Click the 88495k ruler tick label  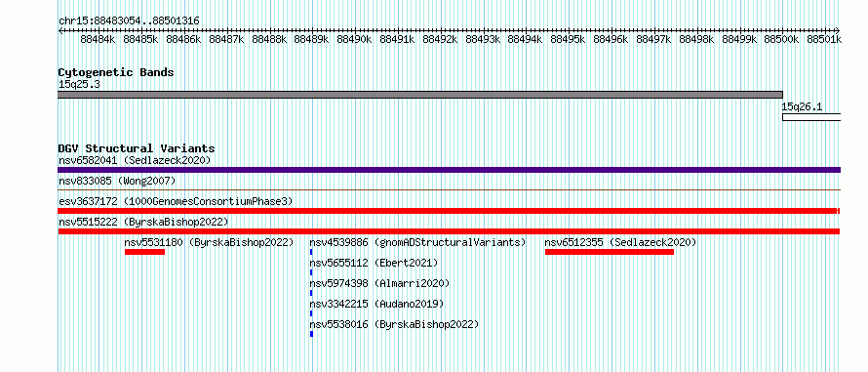tap(569, 39)
